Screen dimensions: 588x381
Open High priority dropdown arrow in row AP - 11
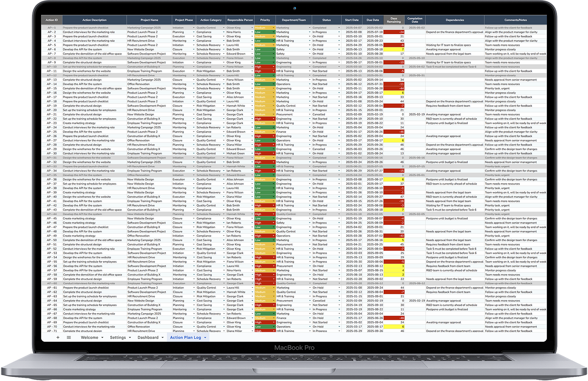coord(273,71)
